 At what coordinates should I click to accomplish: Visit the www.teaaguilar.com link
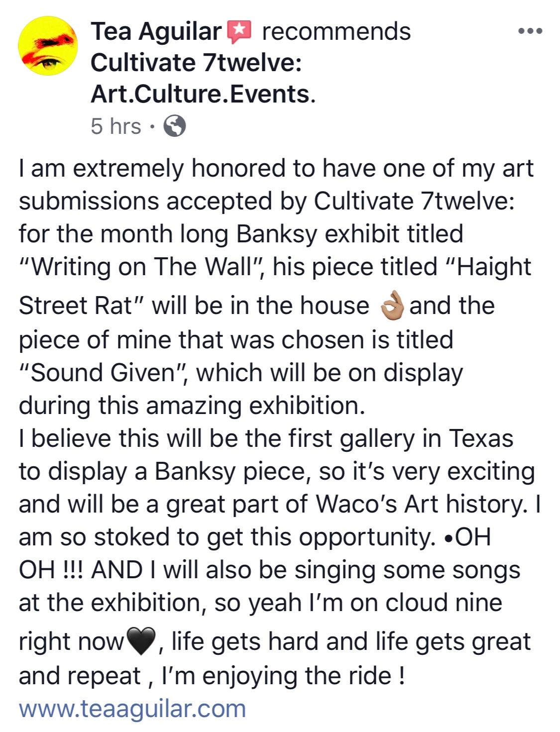pyautogui.click(x=132, y=709)
